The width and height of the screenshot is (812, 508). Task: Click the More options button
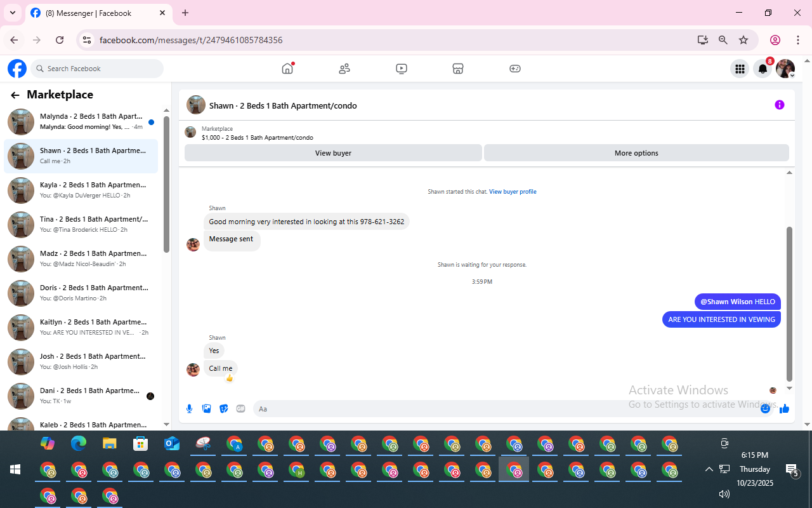pyautogui.click(x=636, y=153)
